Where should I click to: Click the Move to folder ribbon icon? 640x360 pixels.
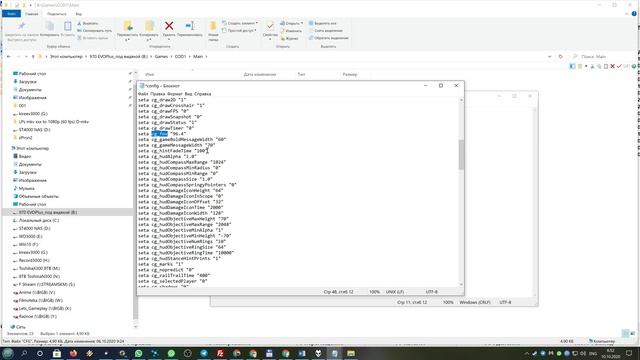click(x=128, y=26)
